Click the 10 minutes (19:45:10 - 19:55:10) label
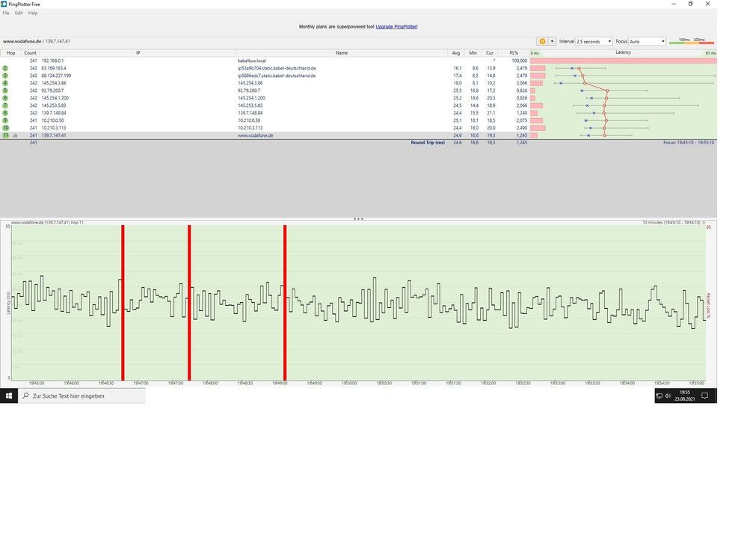Viewport: 747px width, 560px height. [x=671, y=222]
